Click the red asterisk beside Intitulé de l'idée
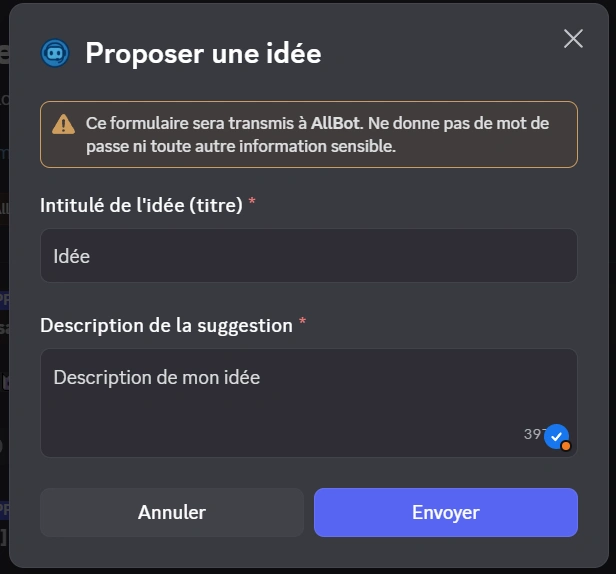Image resolution: width=616 pixels, height=574 pixels. pos(252,204)
